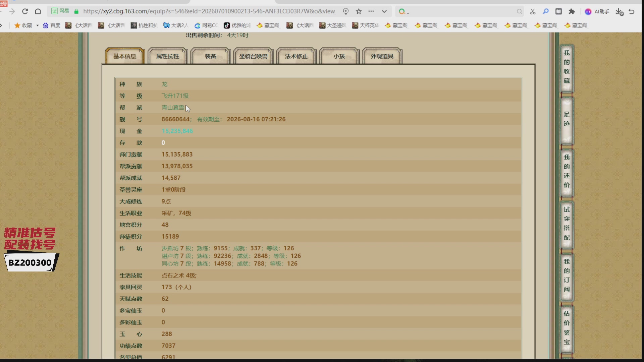Switch to the 属性抗性 tab
The width and height of the screenshot is (644, 362).
tap(167, 56)
